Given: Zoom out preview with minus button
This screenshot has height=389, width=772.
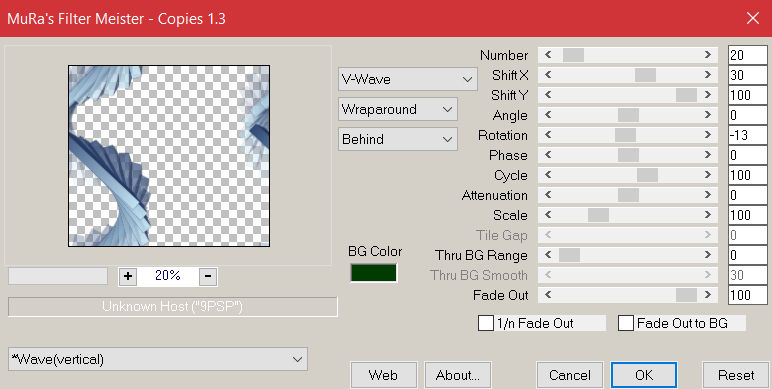Looking at the screenshot, I should (x=208, y=276).
